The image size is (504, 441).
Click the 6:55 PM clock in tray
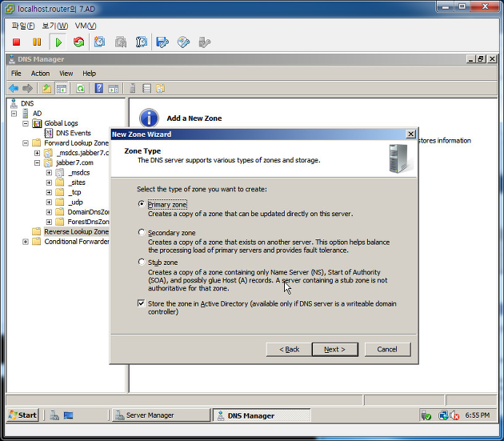click(477, 415)
